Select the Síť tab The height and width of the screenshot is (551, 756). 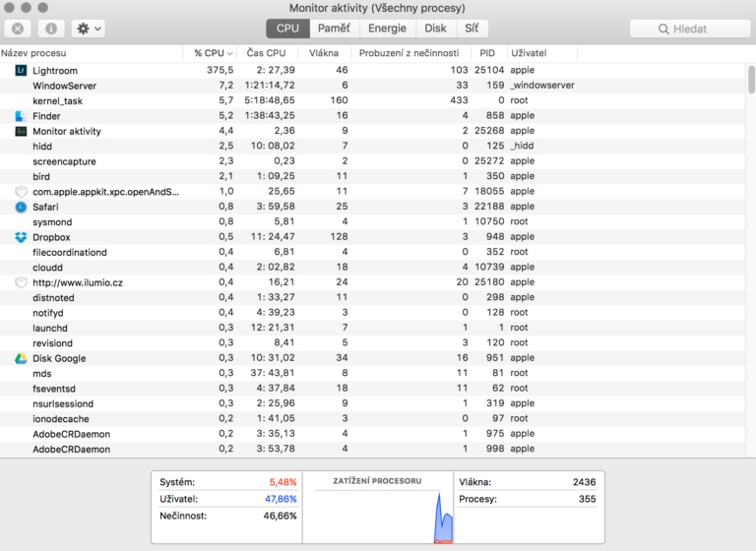pos(472,29)
